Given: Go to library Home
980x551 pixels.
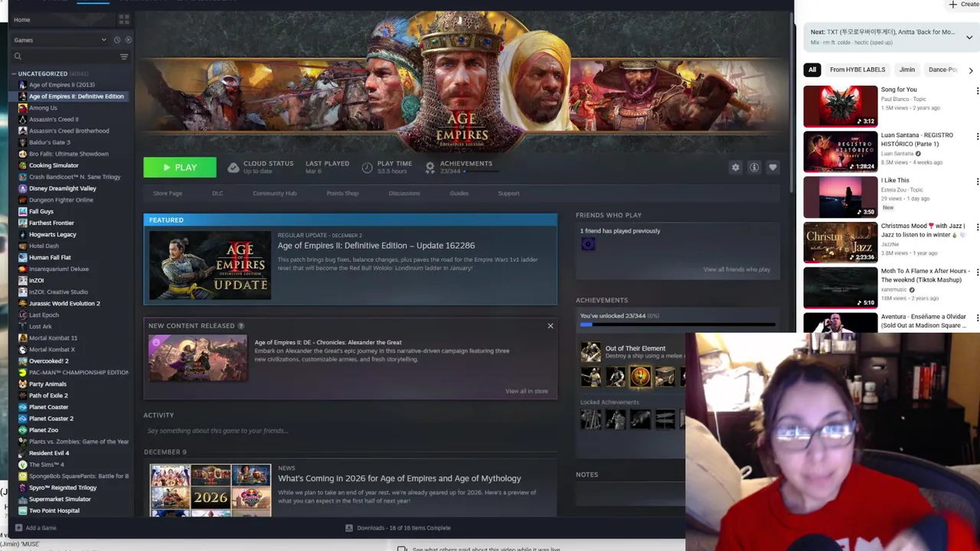Looking at the screenshot, I should click(22, 20).
